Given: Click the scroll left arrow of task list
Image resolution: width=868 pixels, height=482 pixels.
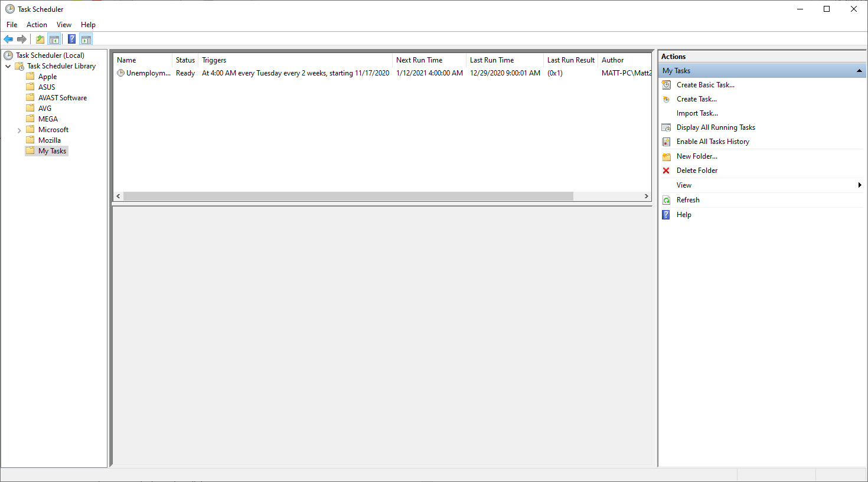Looking at the screenshot, I should click(118, 196).
